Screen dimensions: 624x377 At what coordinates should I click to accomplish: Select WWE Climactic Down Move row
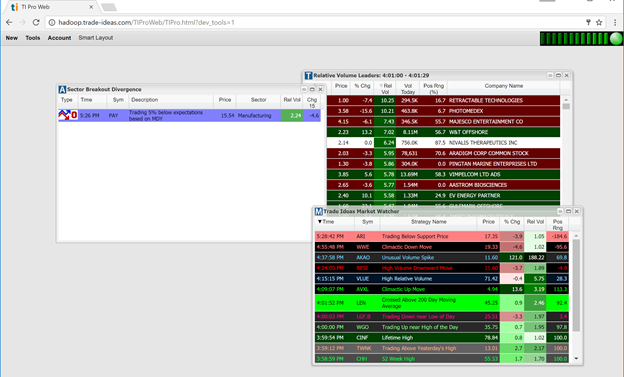(442, 247)
